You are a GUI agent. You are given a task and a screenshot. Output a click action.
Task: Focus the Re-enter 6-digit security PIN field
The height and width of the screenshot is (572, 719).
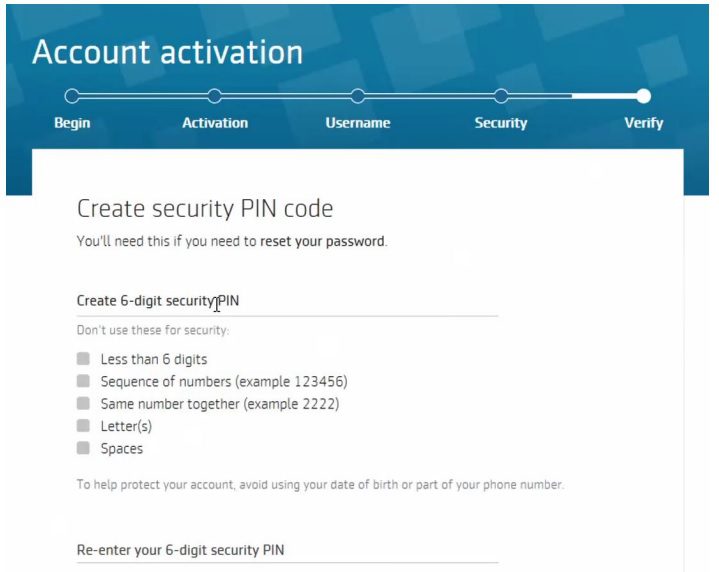pyautogui.click(x=287, y=551)
